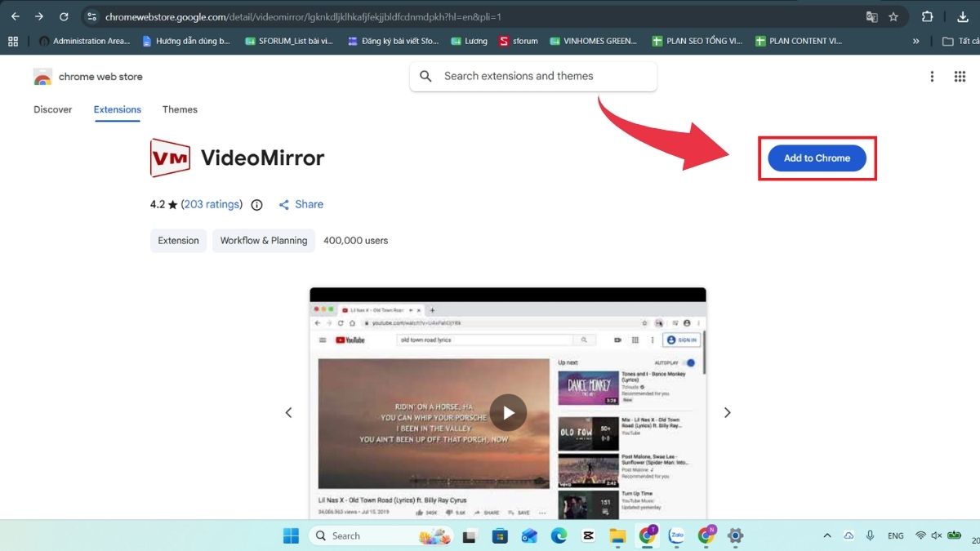Switch to the Extensions tab
The height and width of the screenshot is (551, 980).
118,109
